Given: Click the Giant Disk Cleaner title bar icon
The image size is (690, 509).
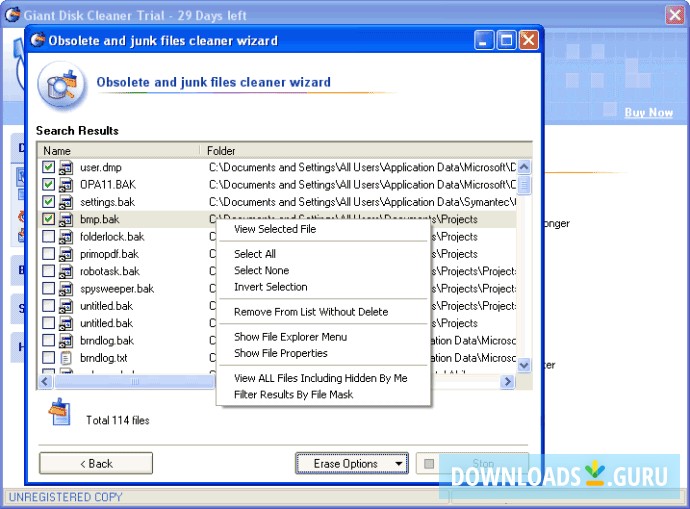Looking at the screenshot, I should click(12, 15).
